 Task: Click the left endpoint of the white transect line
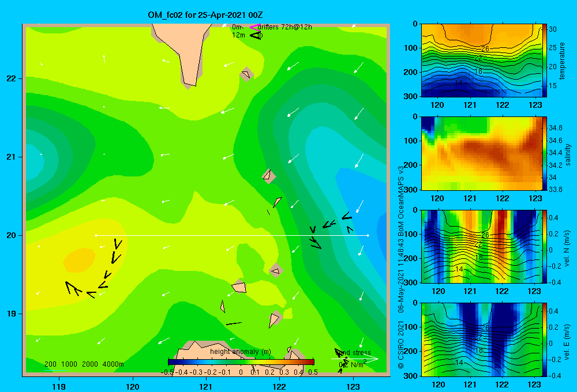96,235
